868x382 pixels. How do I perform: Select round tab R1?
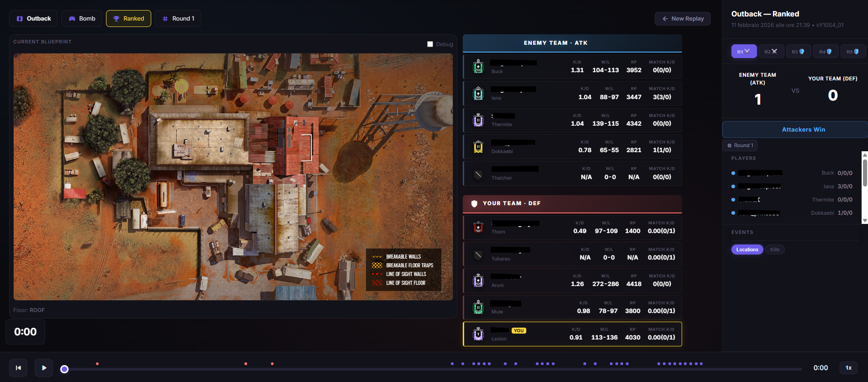[744, 52]
